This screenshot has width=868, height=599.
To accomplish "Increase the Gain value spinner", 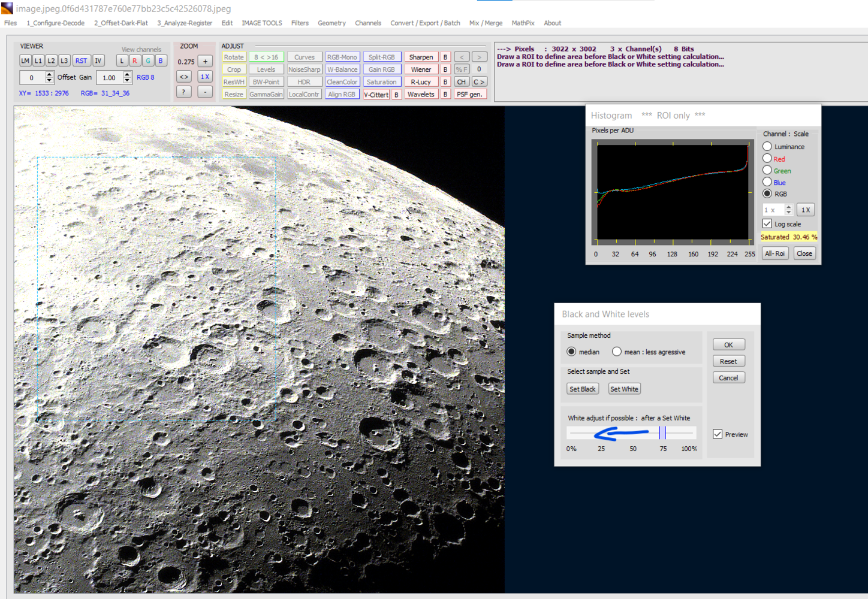I will 127,74.
